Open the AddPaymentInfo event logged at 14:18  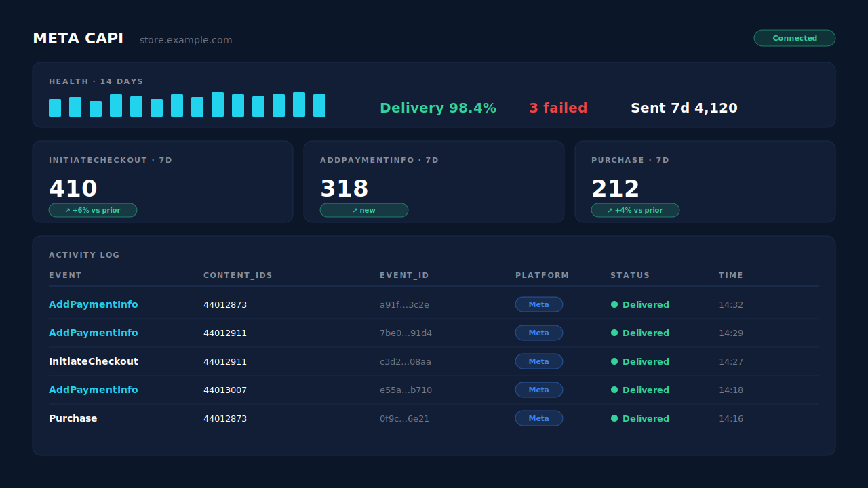pyautogui.click(x=94, y=390)
